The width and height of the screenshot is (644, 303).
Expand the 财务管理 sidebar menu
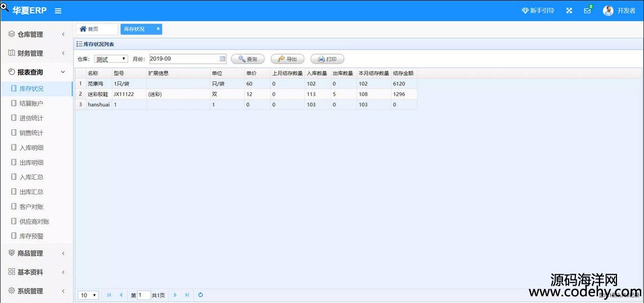pyautogui.click(x=37, y=53)
